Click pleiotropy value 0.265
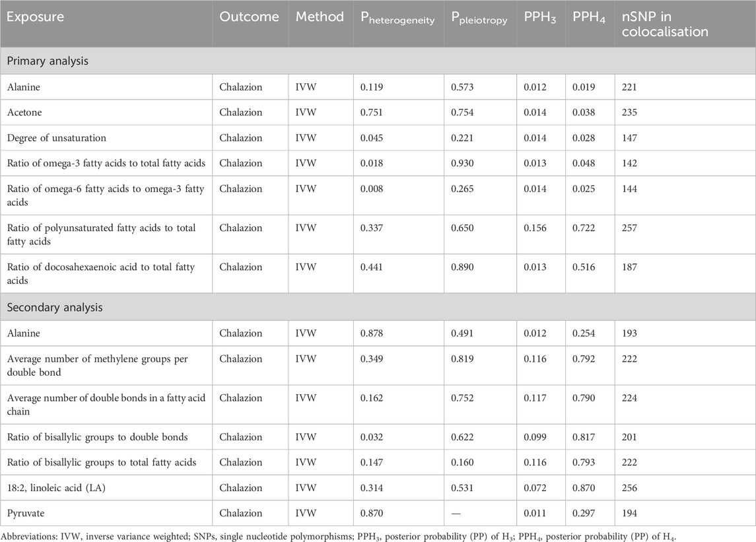This screenshot has height=542, width=756. click(x=462, y=189)
